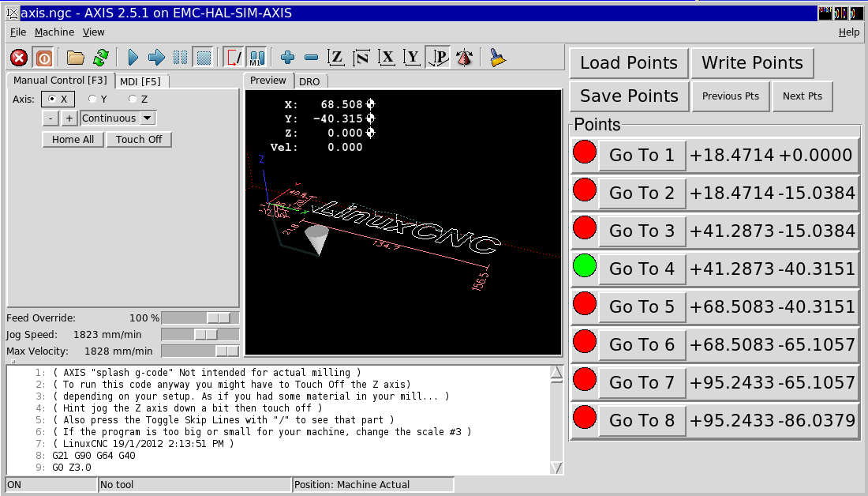The height and width of the screenshot is (496, 868).
Task: Click the red indicator beside Go To 8
Action: click(585, 417)
